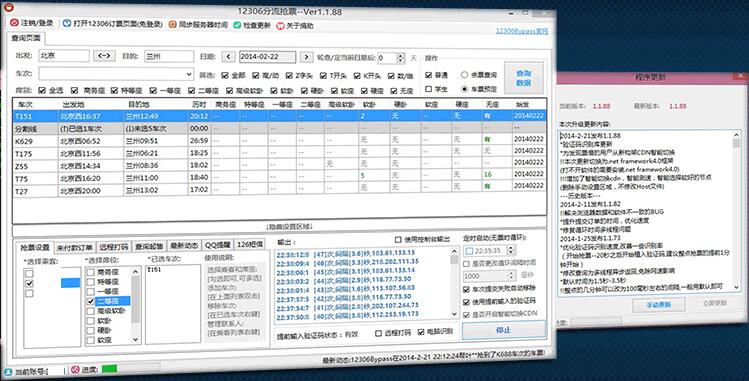Click the green 进度 progress bar
749x381 pixels.
pyautogui.click(x=109, y=368)
